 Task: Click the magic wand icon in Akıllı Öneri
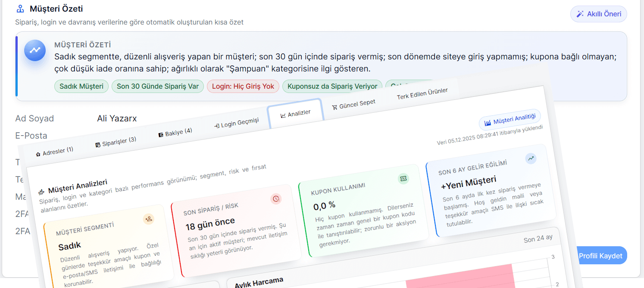[x=580, y=14]
